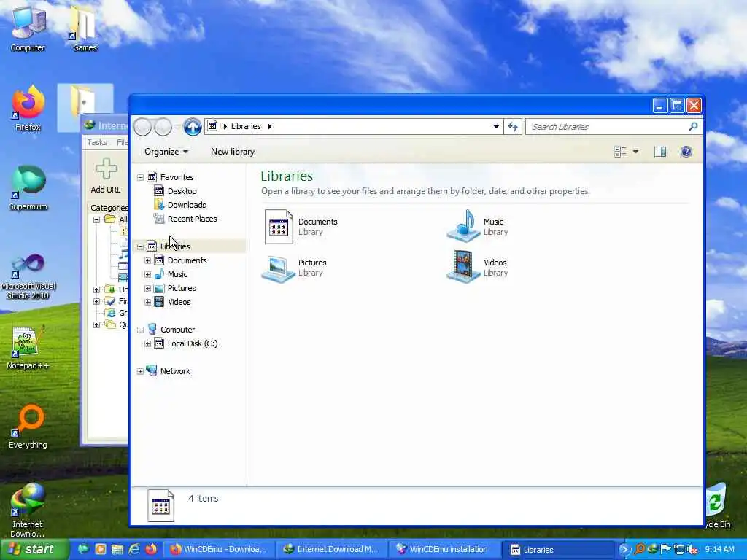Image resolution: width=747 pixels, height=560 pixels.
Task: Open the Music library icon
Action: 463,226
